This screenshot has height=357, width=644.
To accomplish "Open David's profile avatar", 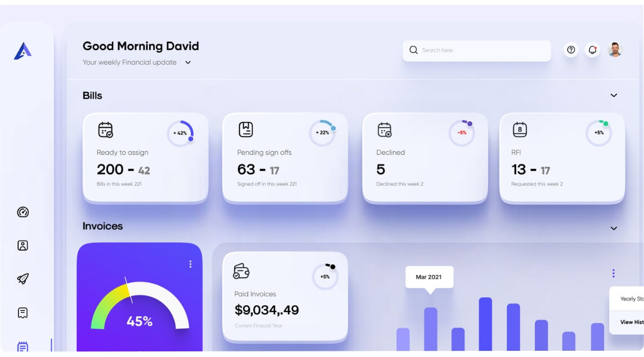I will click(x=615, y=50).
